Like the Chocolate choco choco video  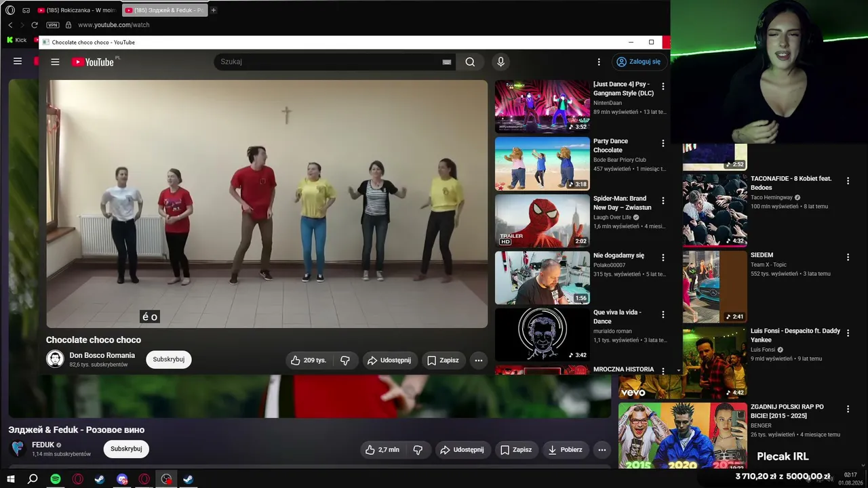tap(309, 361)
